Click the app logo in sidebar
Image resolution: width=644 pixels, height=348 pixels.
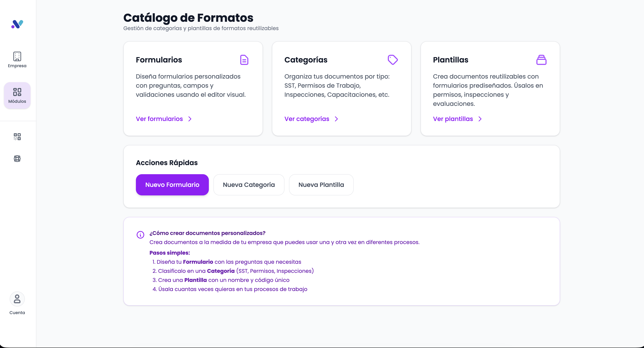(x=17, y=24)
